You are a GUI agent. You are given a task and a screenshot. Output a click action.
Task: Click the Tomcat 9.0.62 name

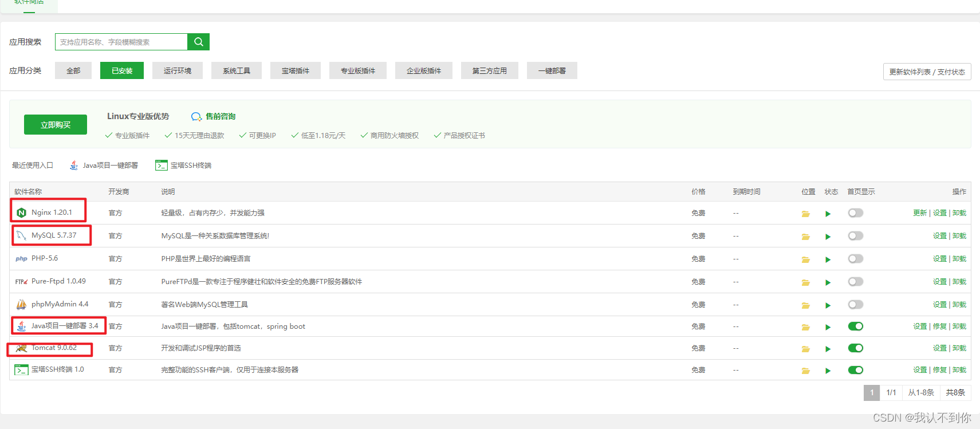pos(54,348)
